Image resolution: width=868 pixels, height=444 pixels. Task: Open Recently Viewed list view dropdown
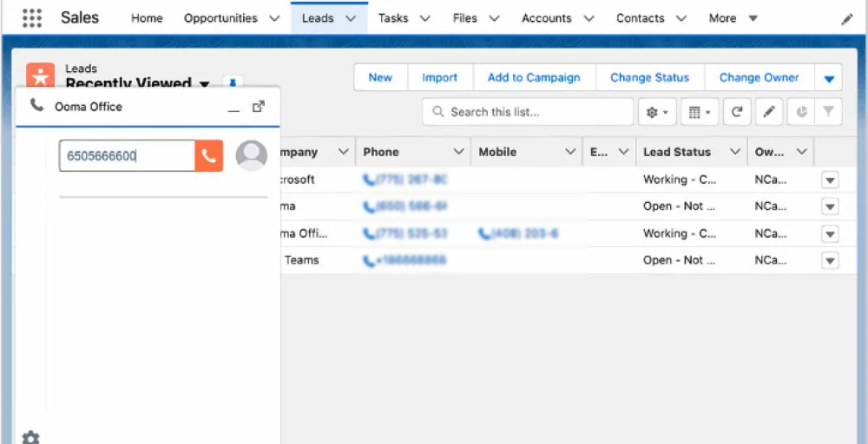(x=204, y=85)
